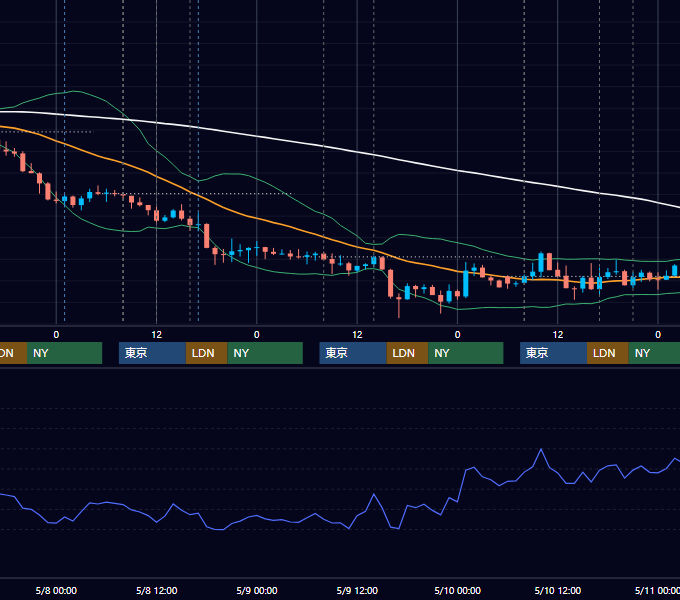
Task: Click the NY session block spanning 5/10 00:00
Action: pyautogui.click(x=466, y=353)
